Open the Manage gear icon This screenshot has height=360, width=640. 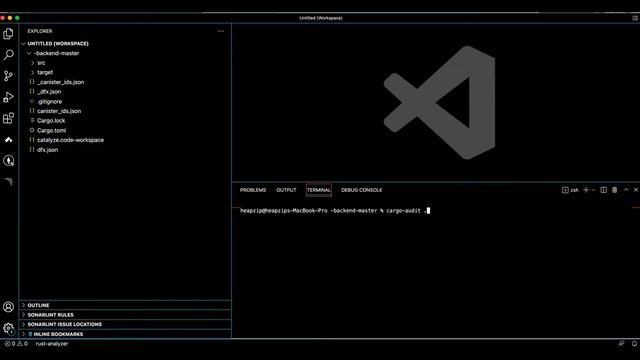click(8, 328)
